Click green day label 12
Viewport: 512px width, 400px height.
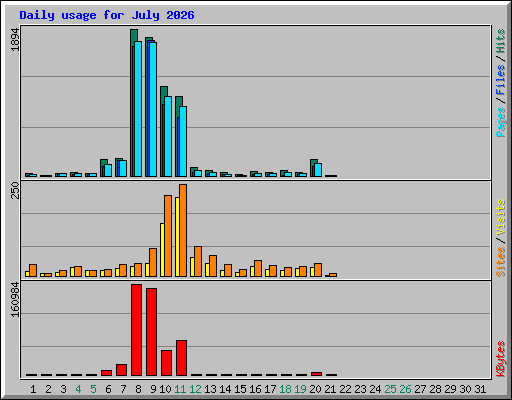coord(195,389)
